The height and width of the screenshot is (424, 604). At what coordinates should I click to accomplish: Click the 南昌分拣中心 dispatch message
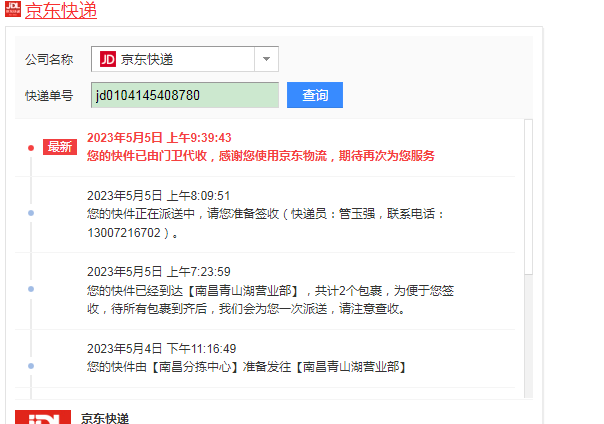(247, 367)
